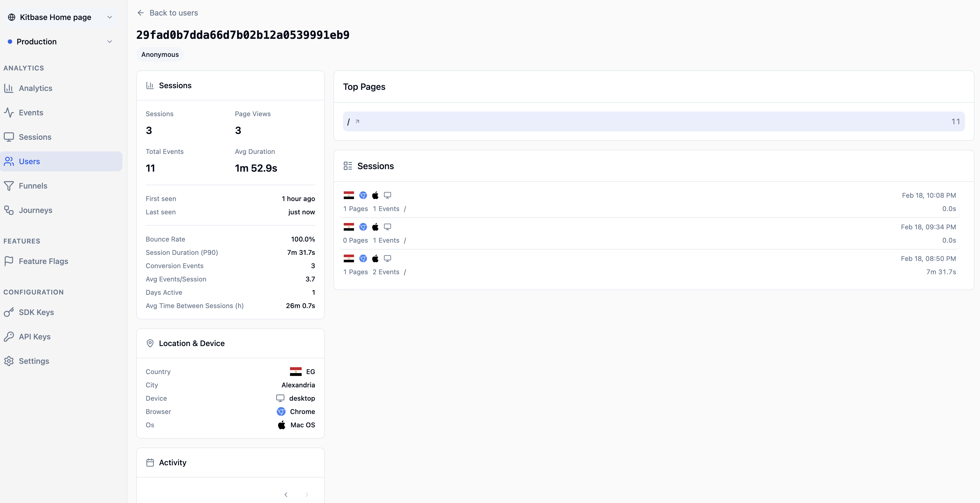The width and height of the screenshot is (980, 503).
Task: Expand the Kitbase Home page selector
Action: point(110,17)
